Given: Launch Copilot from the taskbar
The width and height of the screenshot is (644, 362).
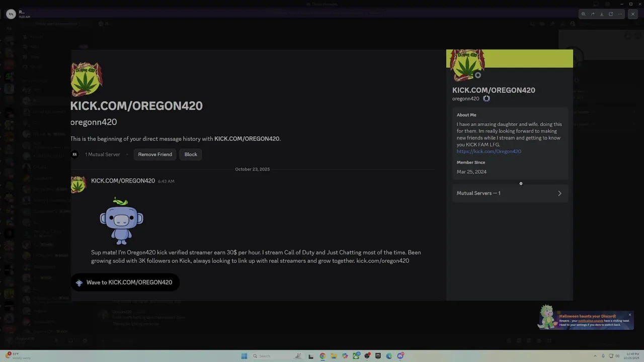Looking at the screenshot, I should pyautogui.click(x=345, y=356).
